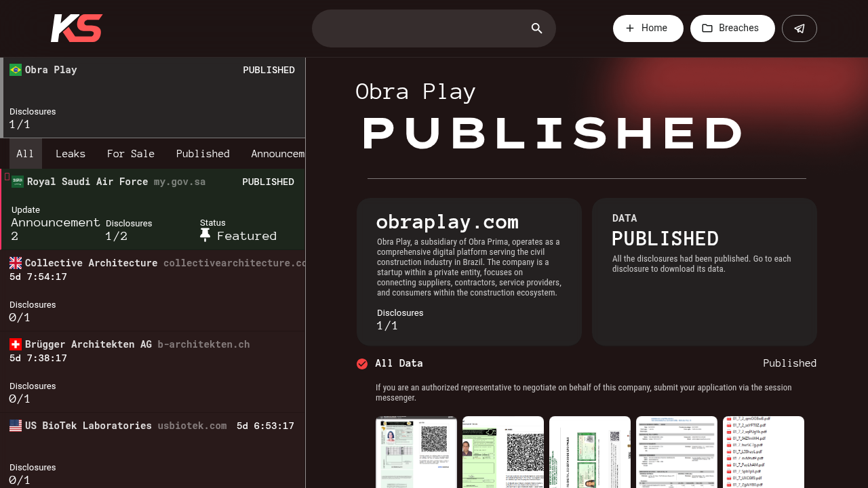Click the red check icon beside All Data
The height and width of the screenshot is (488, 868).
(362, 364)
